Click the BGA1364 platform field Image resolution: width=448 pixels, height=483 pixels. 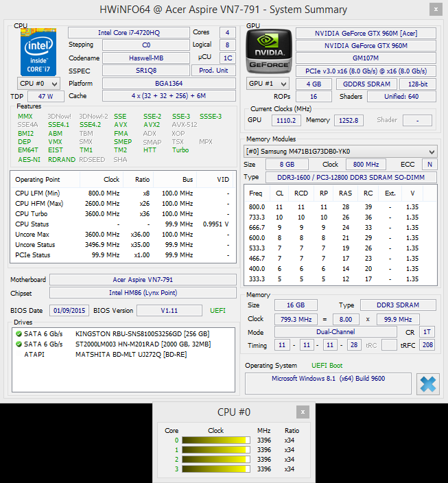(x=169, y=84)
